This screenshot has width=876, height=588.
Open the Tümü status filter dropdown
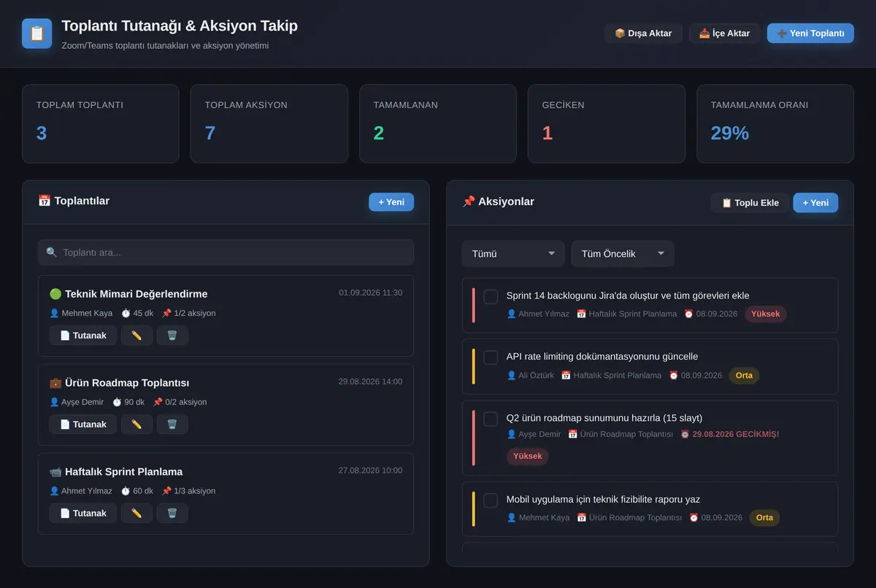coord(513,254)
